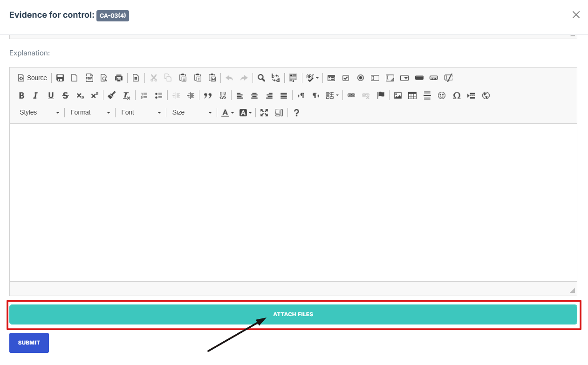Open the Size dropdown list
The width and height of the screenshot is (588, 365).
tap(191, 113)
